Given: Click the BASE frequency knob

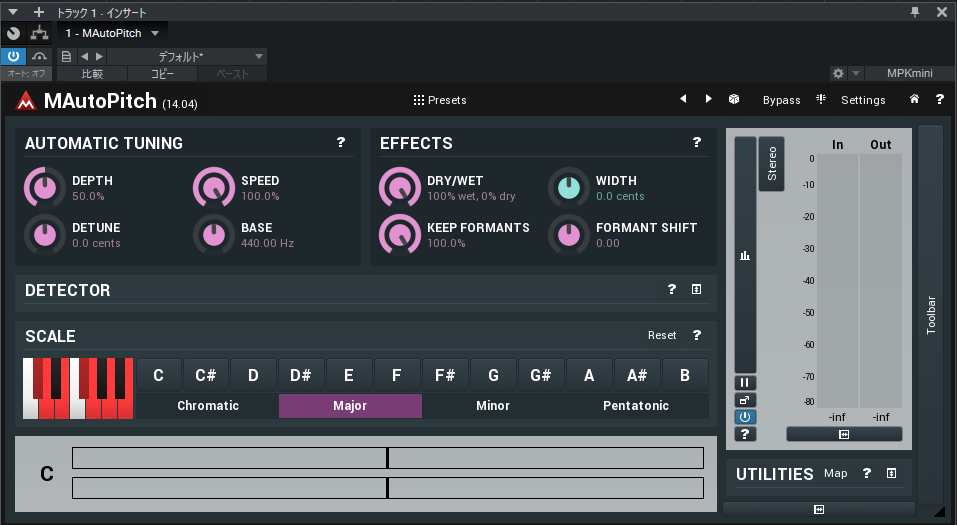Looking at the screenshot, I should [214, 234].
